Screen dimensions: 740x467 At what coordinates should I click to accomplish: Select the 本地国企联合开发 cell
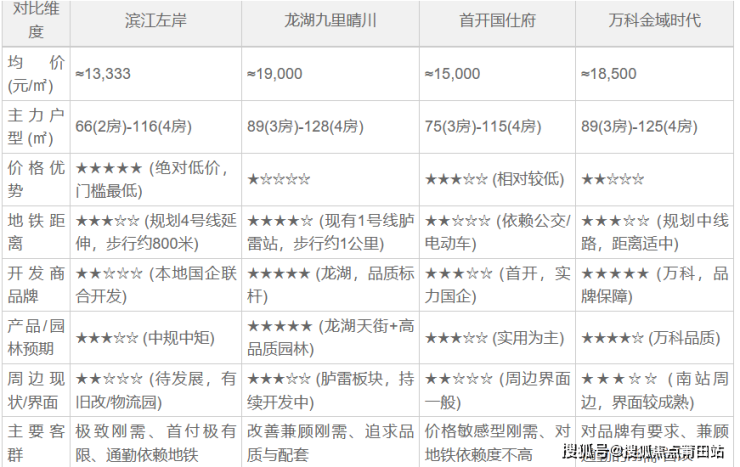coord(156,285)
